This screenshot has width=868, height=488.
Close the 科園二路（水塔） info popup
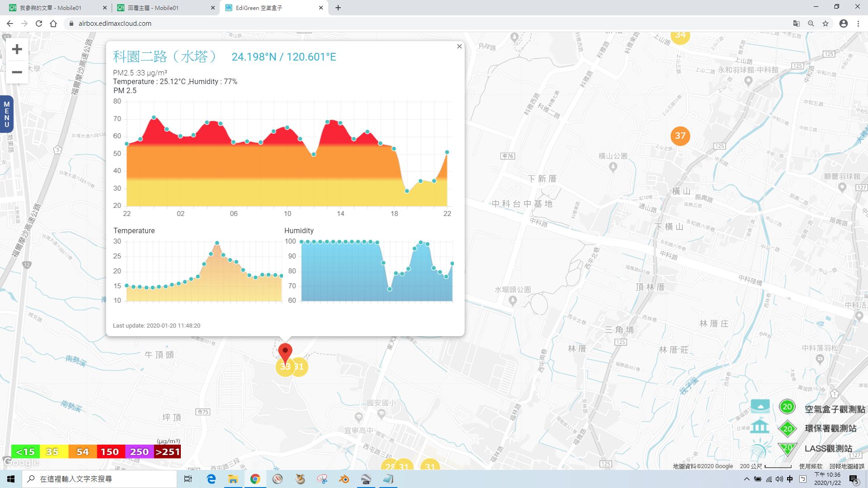(459, 46)
